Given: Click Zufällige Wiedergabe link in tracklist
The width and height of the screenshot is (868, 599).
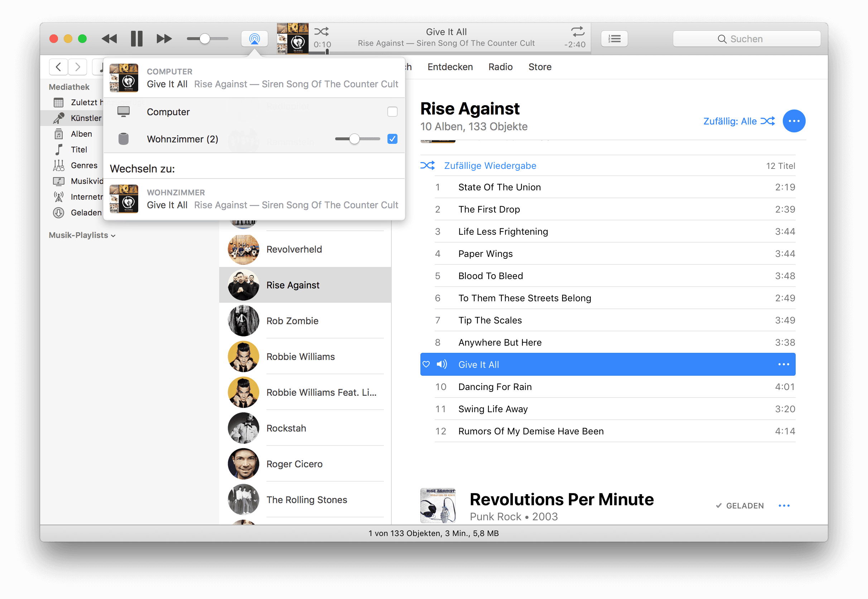Looking at the screenshot, I should (491, 165).
